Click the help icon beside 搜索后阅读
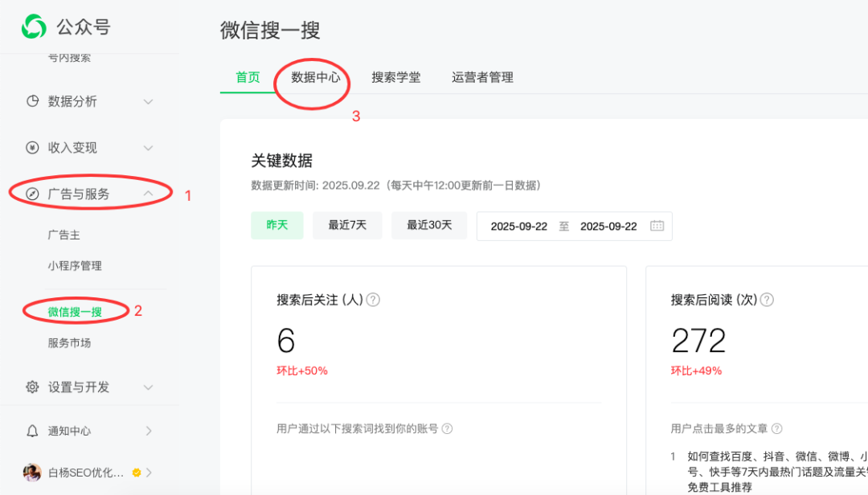868x495 pixels. click(x=767, y=300)
